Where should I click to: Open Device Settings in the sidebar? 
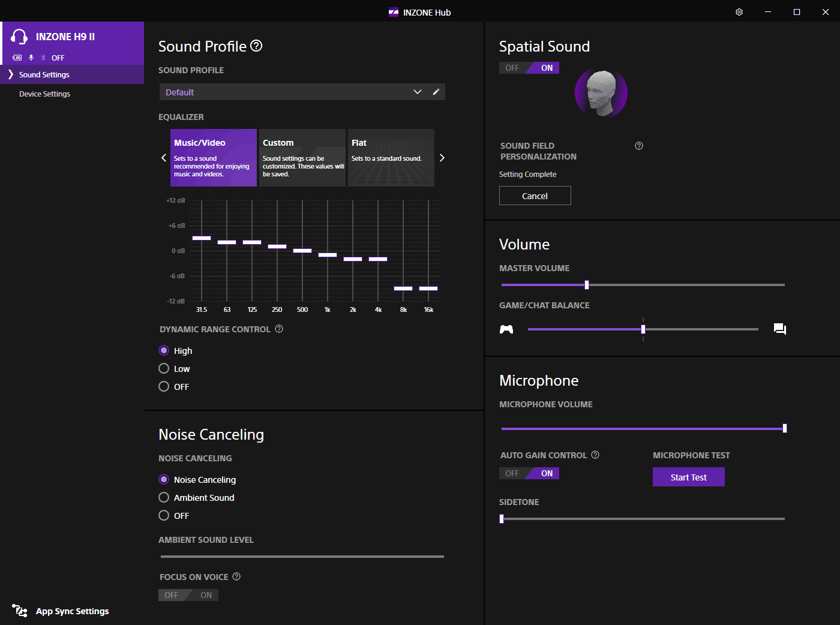44,94
